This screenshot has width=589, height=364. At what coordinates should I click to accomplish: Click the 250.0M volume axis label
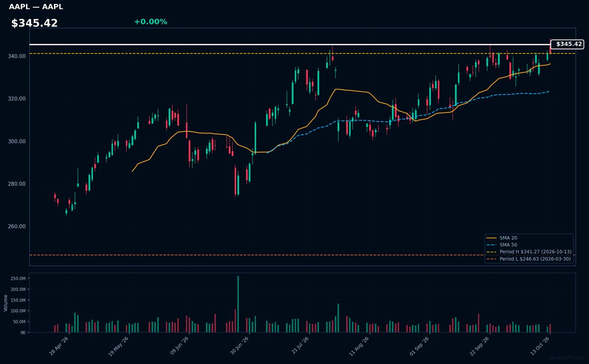point(18,279)
